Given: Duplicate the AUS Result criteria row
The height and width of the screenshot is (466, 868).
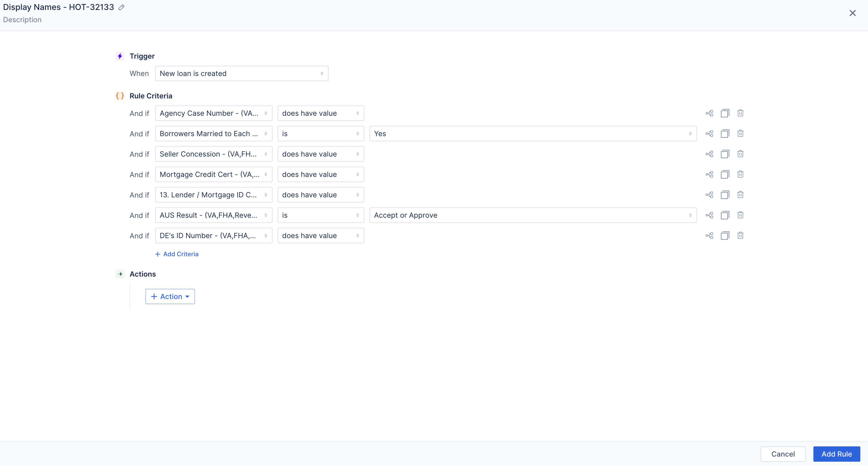Looking at the screenshot, I should 725,215.
